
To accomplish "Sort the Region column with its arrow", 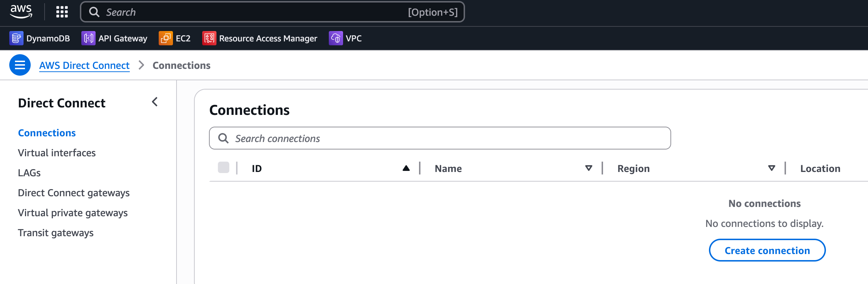I will [x=772, y=168].
